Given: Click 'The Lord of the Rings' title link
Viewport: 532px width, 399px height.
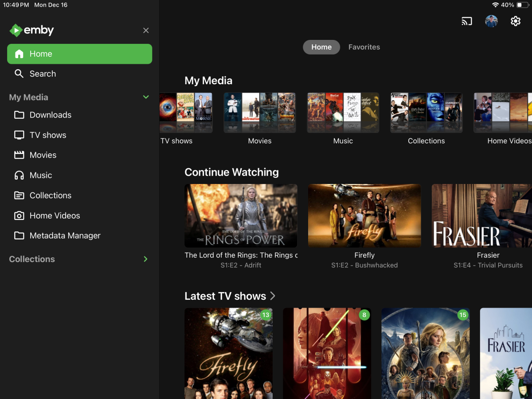Looking at the screenshot, I should (241, 255).
